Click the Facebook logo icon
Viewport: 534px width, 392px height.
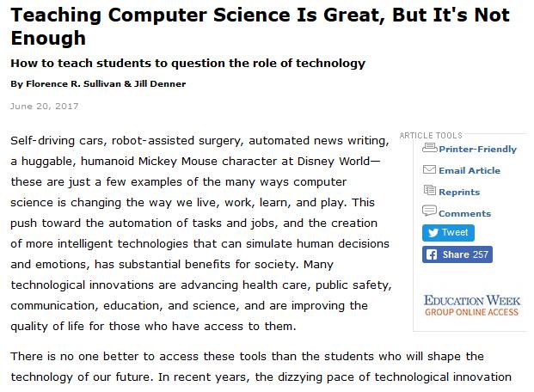click(432, 254)
